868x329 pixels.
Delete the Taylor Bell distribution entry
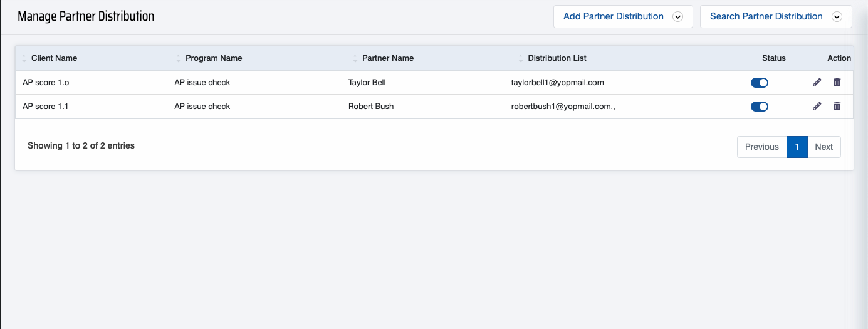837,82
